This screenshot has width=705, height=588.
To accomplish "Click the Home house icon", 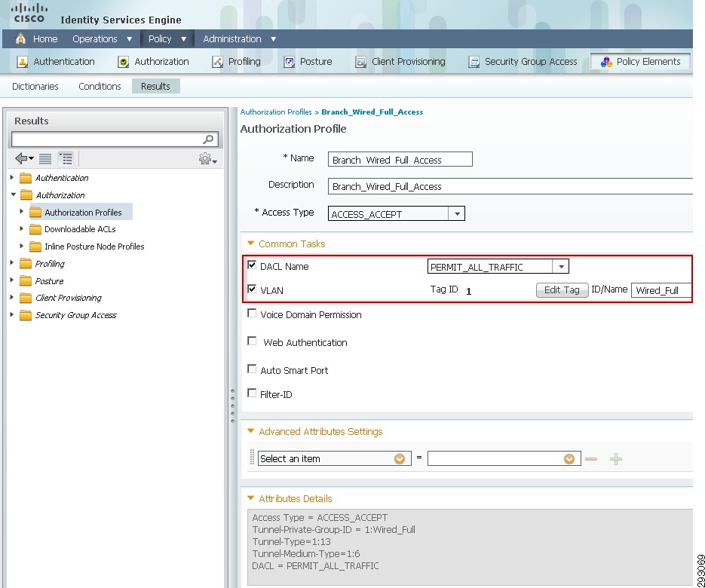I will [x=20, y=39].
